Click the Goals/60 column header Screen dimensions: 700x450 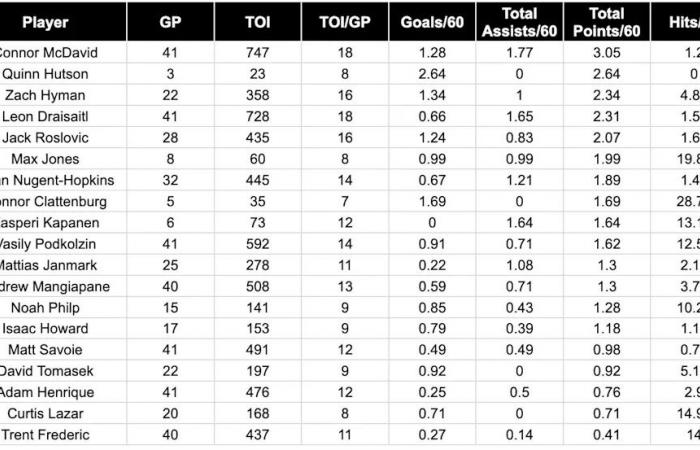431,22
